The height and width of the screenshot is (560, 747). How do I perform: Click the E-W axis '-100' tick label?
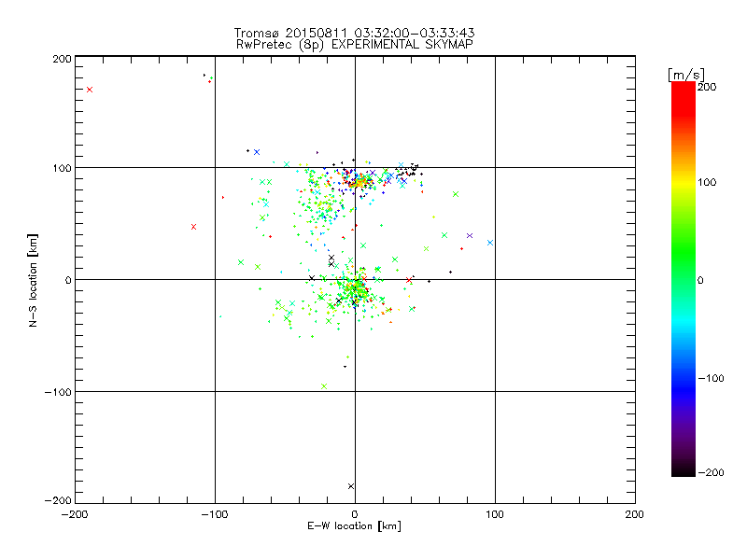click(x=215, y=514)
